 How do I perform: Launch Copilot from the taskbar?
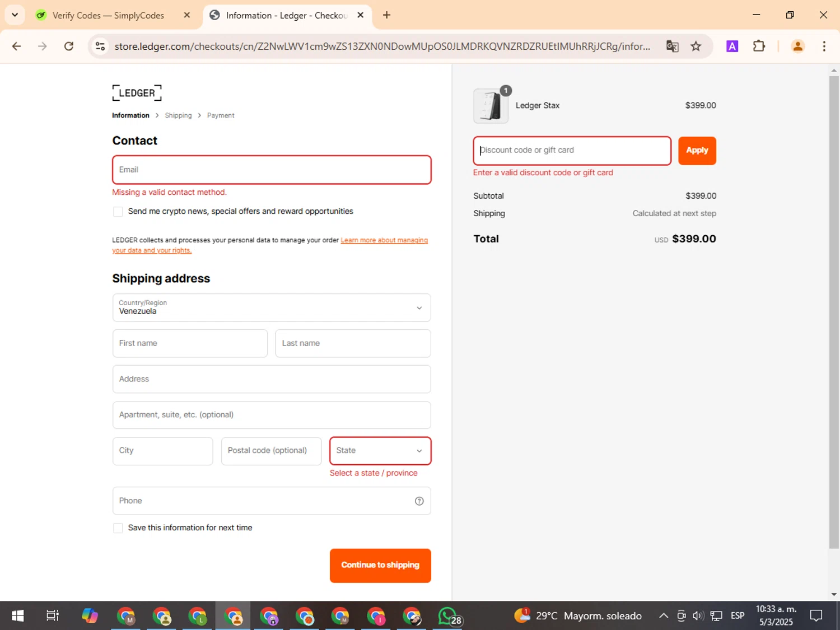click(90, 616)
